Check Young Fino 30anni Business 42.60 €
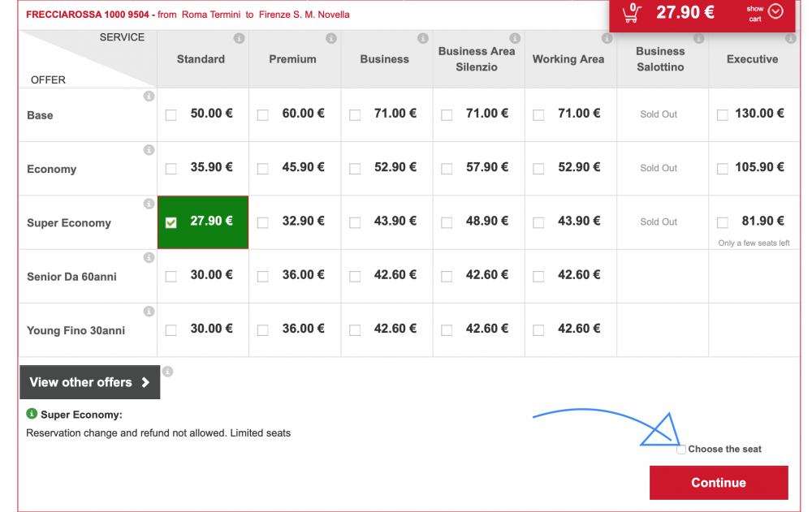This screenshot has height=512, width=812. pyautogui.click(x=355, y=330)
